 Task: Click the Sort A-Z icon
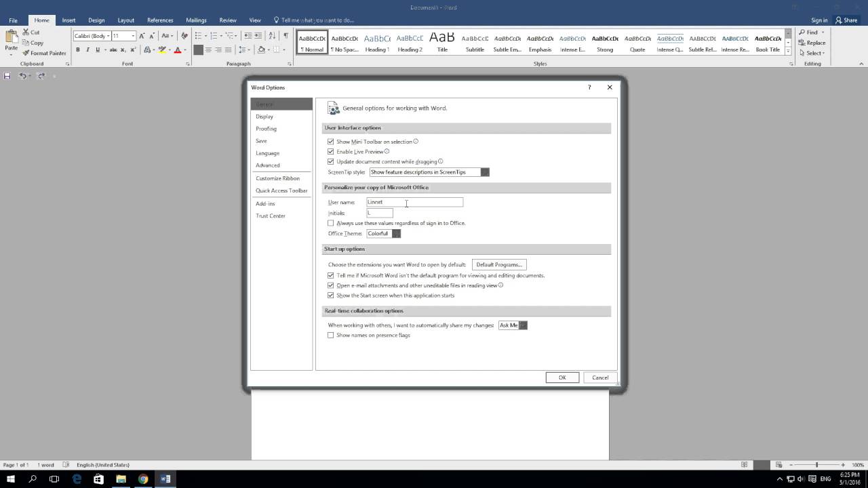tap(272, 36)
